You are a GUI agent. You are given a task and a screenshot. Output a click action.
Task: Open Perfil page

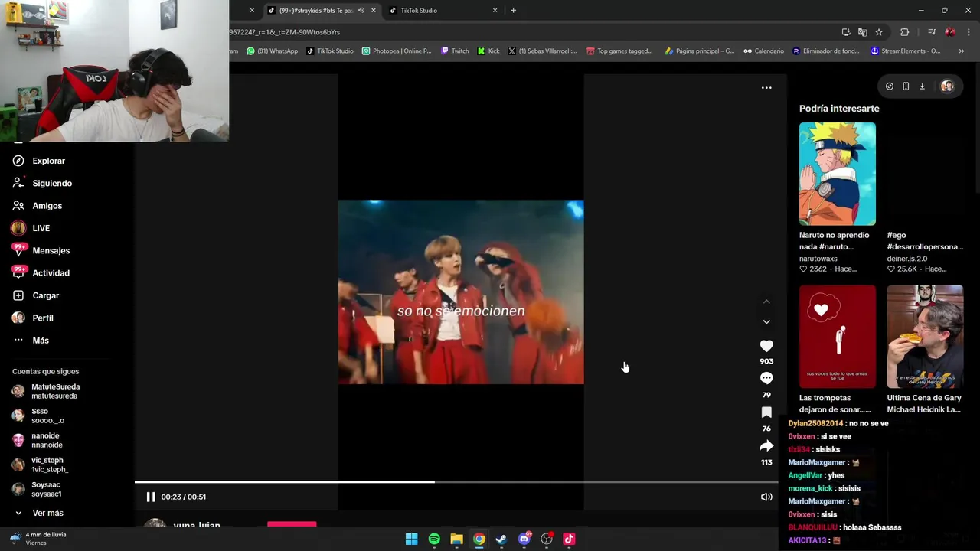pyautogui.click(x=42, y=318)
